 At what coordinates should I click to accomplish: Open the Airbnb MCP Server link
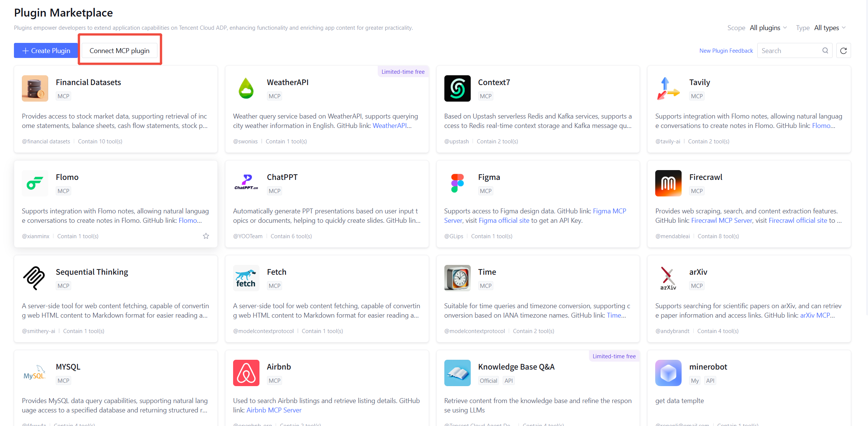point(274,410)
